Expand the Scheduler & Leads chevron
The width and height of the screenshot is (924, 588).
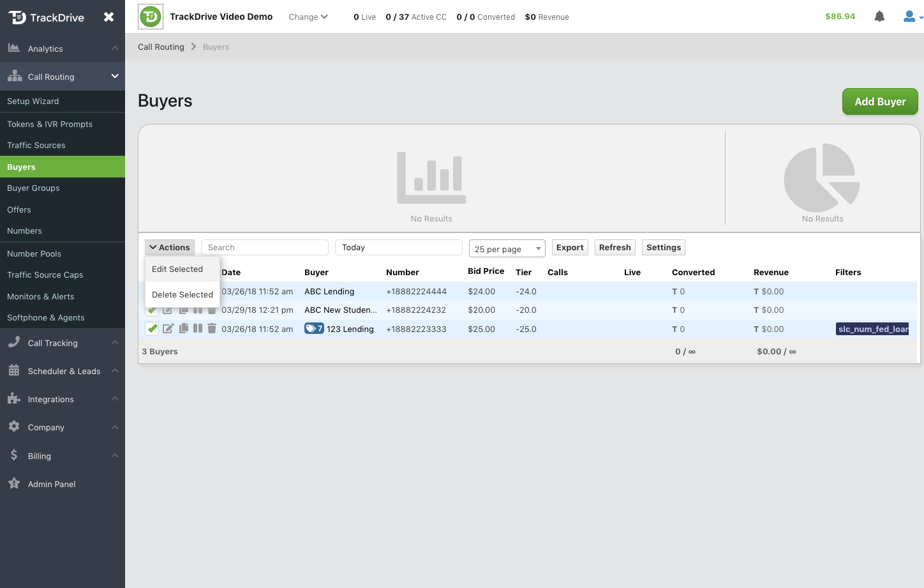[x=115, y=370]
